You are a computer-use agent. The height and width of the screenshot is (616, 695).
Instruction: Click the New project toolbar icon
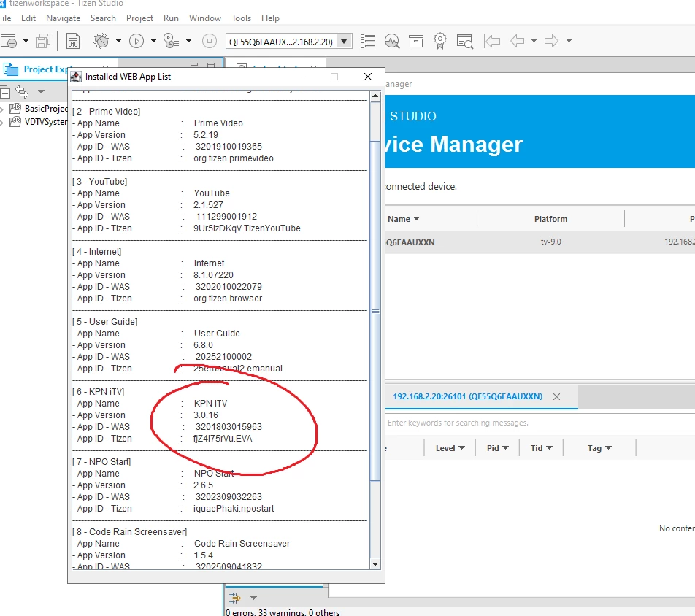9,41
